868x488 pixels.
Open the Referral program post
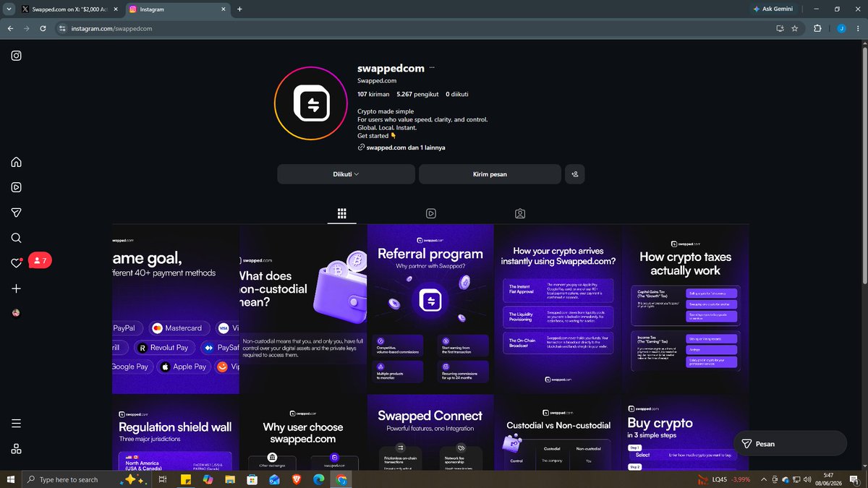(430, 309)
